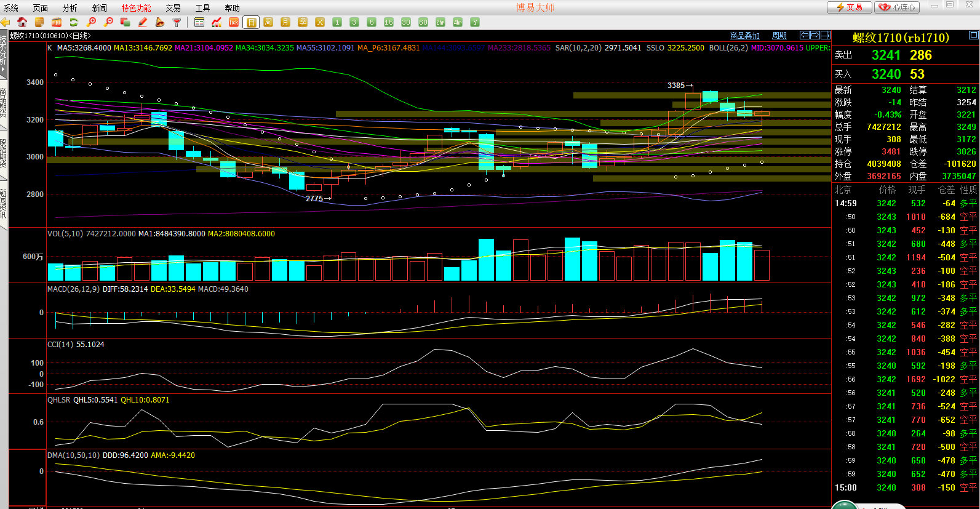Click the 商品叠加 link
Screen dimensions: 980x509
coord(745,36)
